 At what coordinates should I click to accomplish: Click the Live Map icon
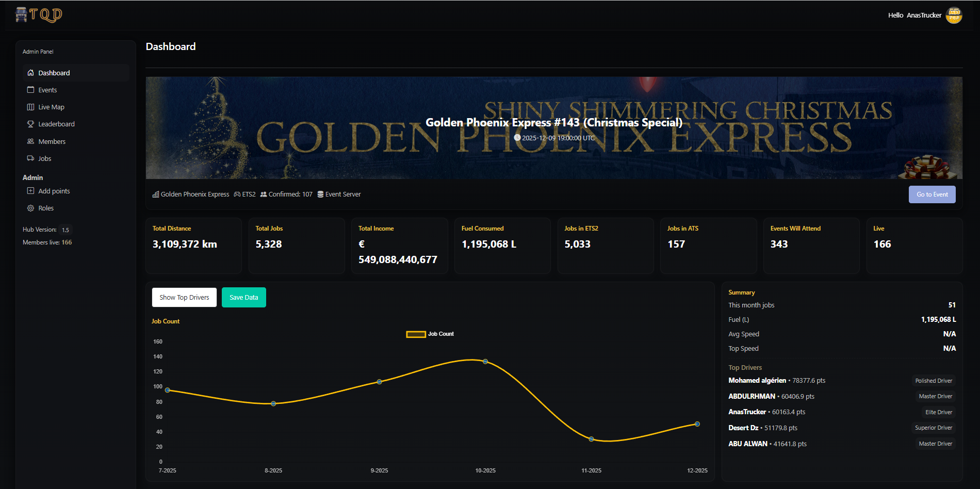[30, 107]
